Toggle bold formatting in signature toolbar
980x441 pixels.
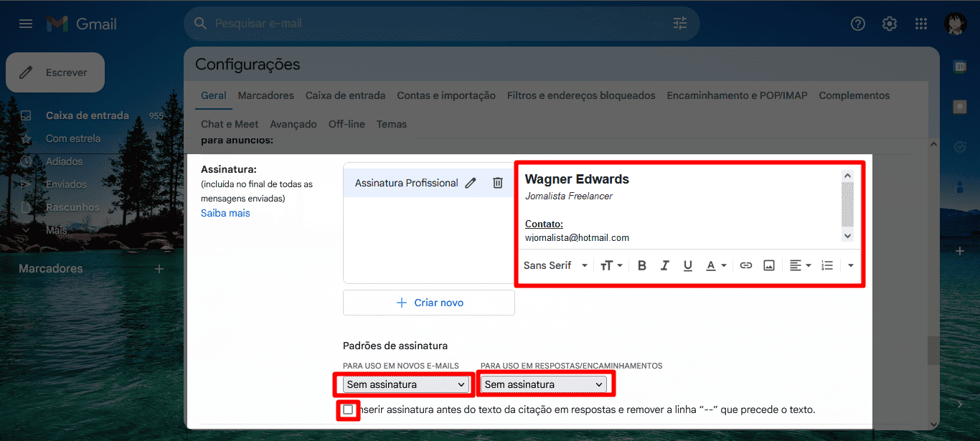pyautogui.click(x=641, y=265)
